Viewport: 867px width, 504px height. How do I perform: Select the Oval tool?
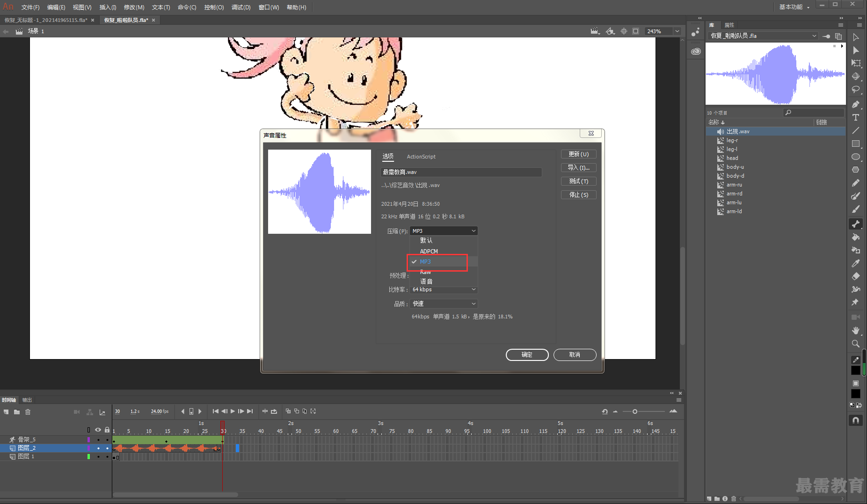[856, 157]
